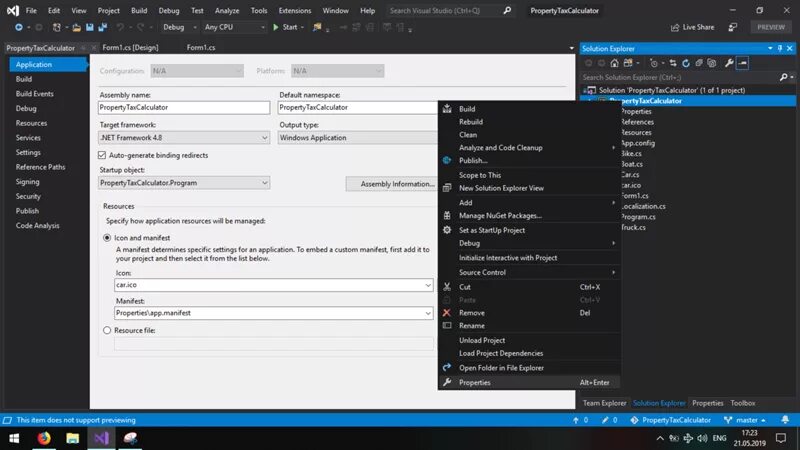Open Solution Explorer window options dropdown arrow
The image size is (800, 450).
coord(770,48)
